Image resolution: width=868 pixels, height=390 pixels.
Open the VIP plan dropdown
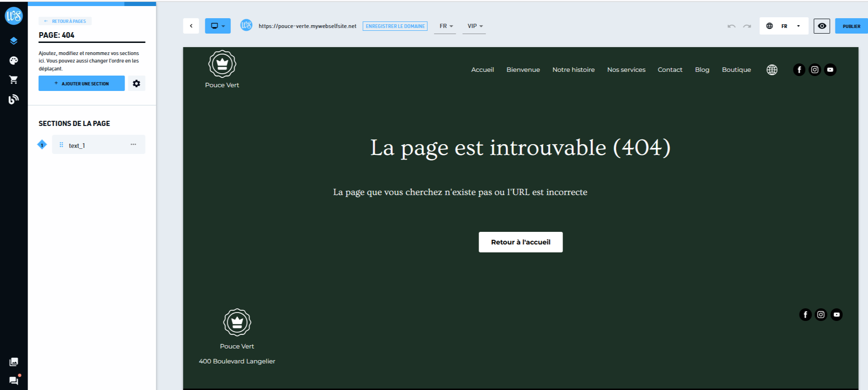tap(474, 26)
